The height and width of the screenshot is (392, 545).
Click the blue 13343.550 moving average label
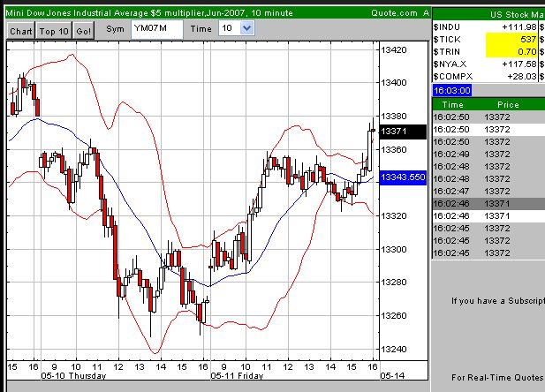click(x=403, y=177)
